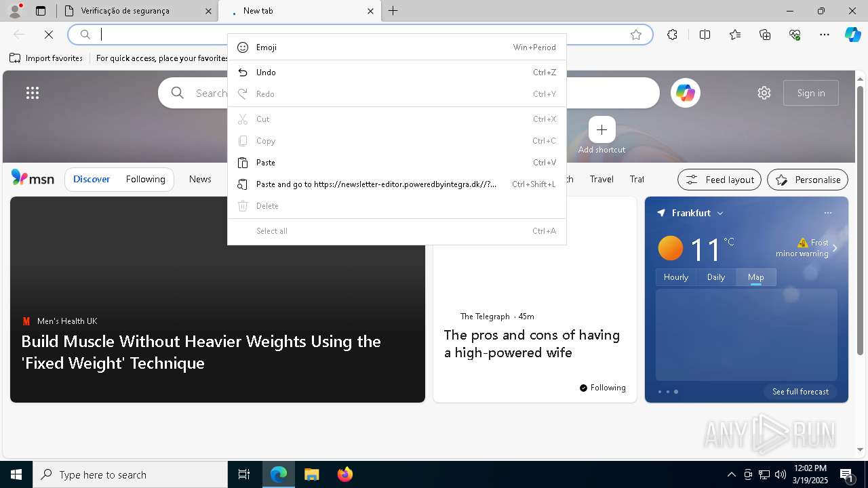868x488 pixels.
Task: Switch weather card to Daily
Action: (716, 277)
